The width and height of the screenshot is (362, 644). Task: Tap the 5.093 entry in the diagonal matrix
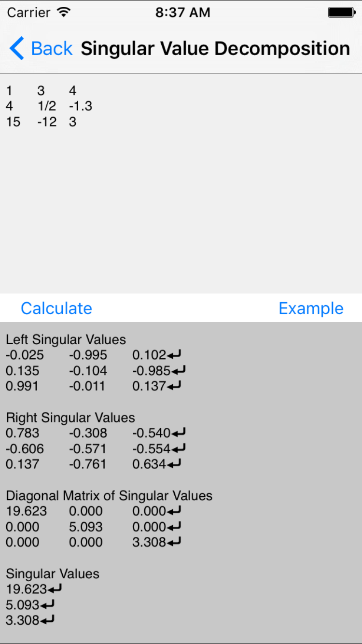85,527
